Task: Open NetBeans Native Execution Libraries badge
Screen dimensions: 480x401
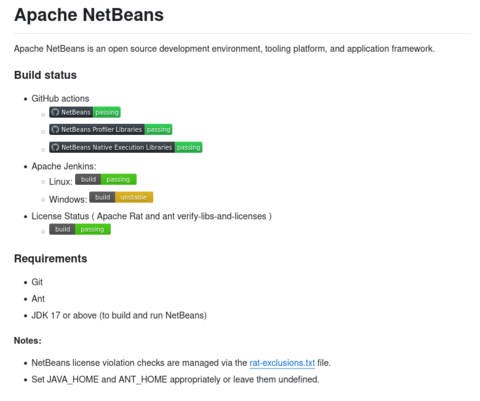Action: click(126, 147)
